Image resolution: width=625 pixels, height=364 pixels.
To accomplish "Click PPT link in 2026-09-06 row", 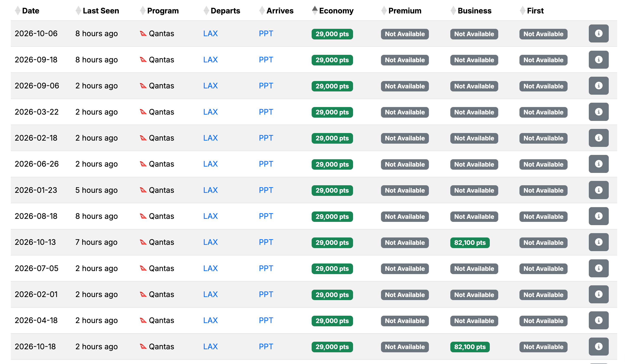I will tap(266, 86).
